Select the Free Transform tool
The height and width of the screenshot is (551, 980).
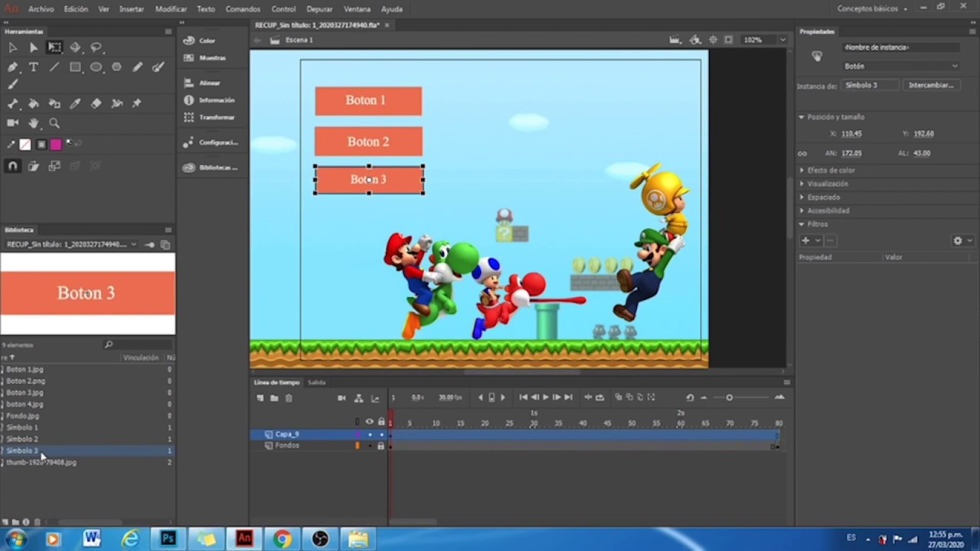[54, 47]
